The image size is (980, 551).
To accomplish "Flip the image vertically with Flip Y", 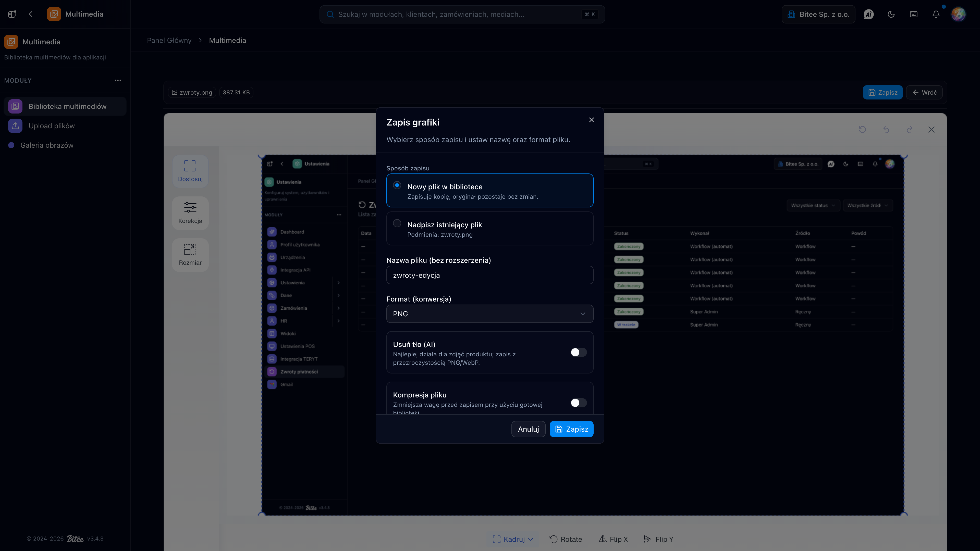I will coord(658,539).
